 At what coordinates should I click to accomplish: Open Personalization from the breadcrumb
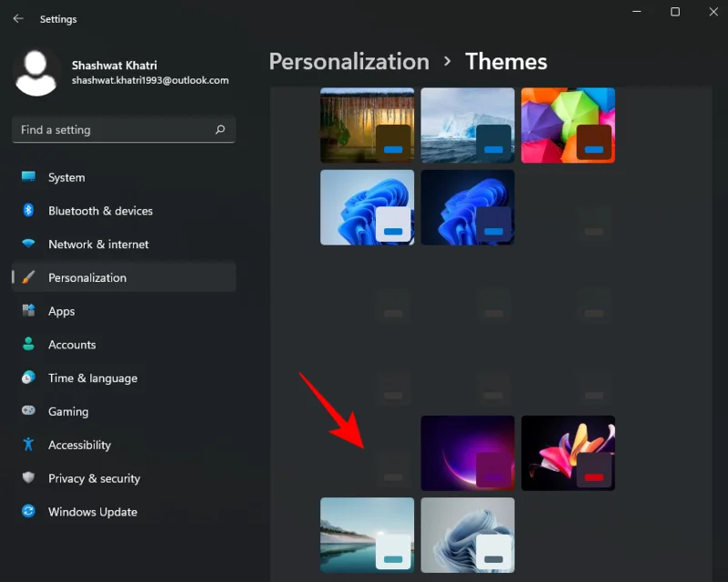pyautogui.click(x=349, y=61)
